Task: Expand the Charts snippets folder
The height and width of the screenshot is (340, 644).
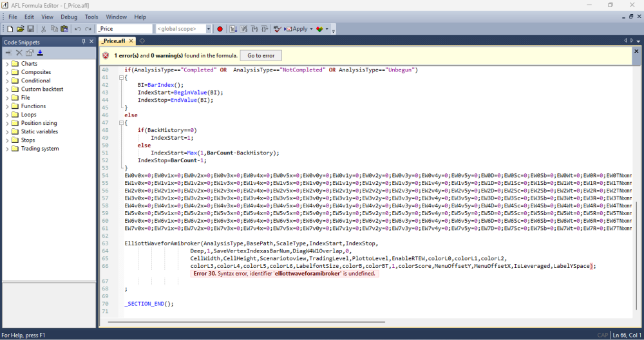Action: (6, 64)
